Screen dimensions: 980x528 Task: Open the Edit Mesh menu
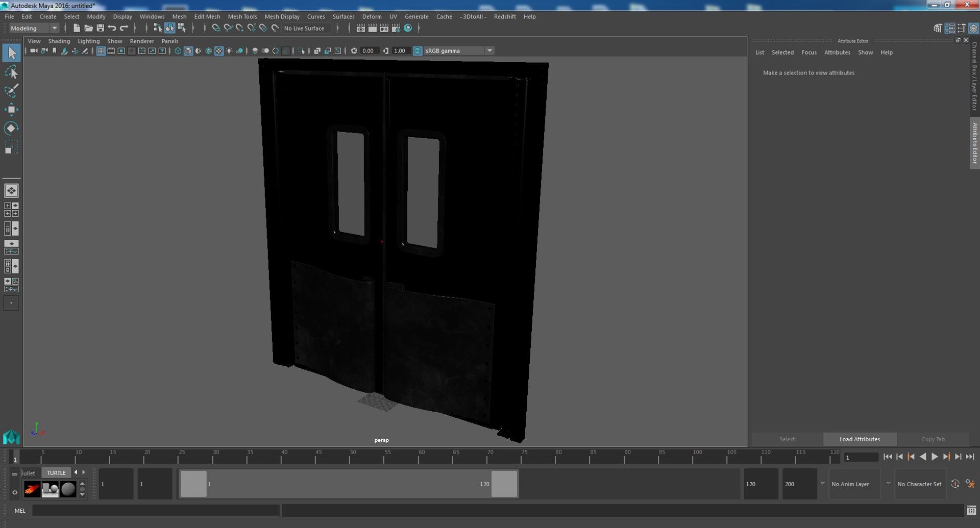(x=207, y=16)
